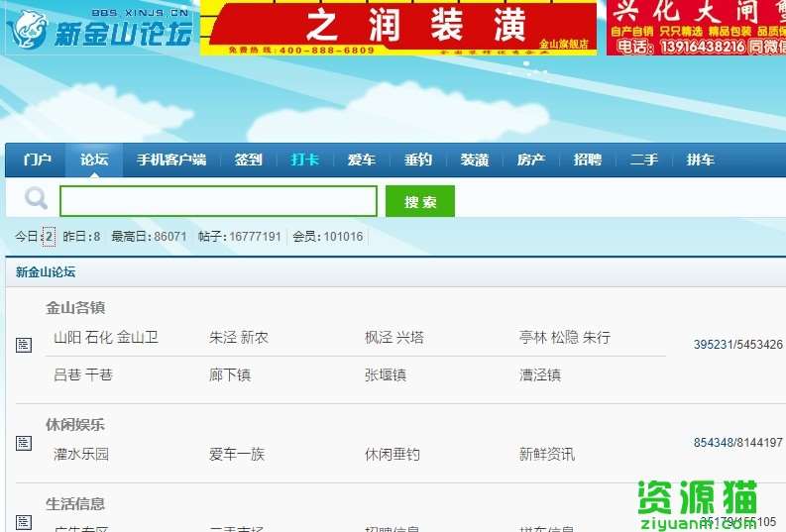Open the 之润装潢 banner advertisement
This screenshot has height=532, width=786.
(x=398, y=28)
